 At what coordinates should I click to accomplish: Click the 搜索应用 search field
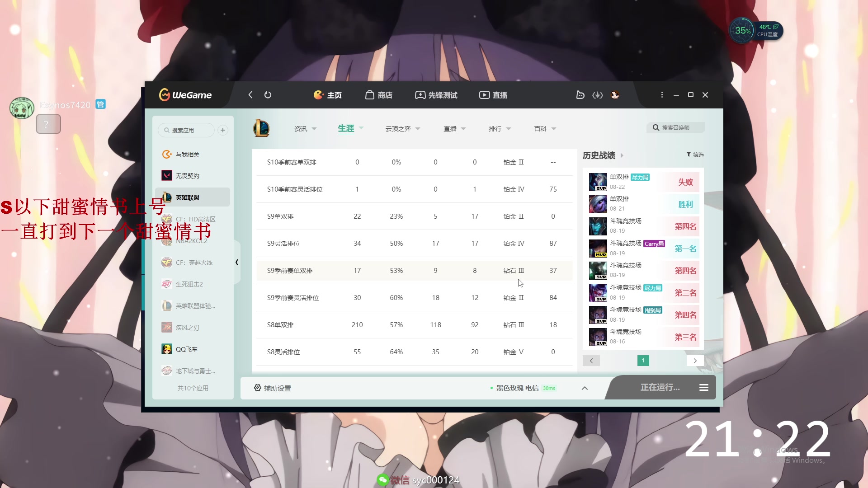coord(186,130)
